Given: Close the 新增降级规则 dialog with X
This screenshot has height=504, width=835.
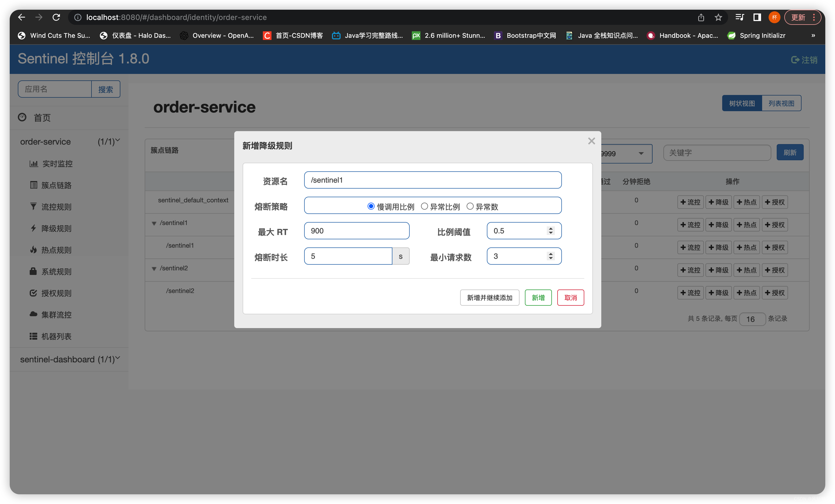Looking at the screenshot, I should point(591,141).
